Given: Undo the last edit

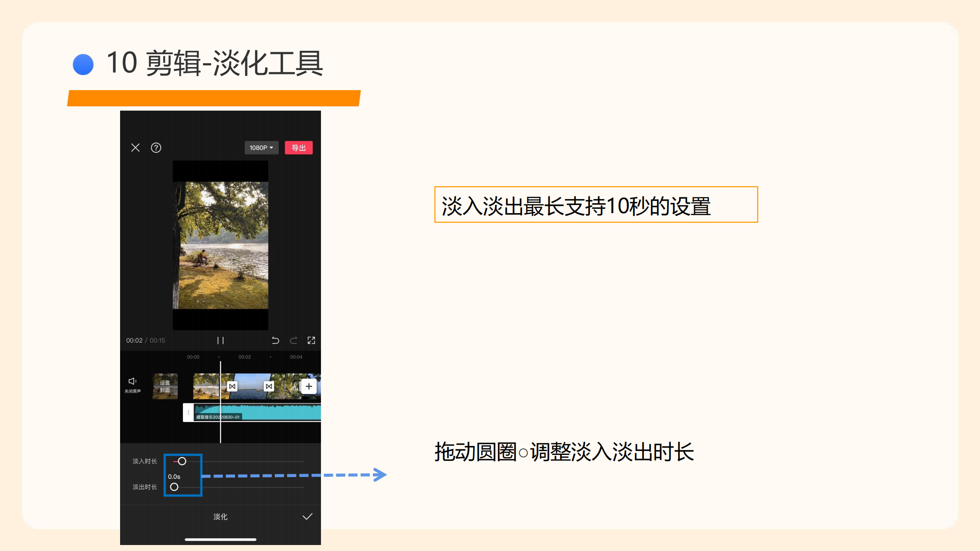Looking at the screenshot, I should (275, 340).
